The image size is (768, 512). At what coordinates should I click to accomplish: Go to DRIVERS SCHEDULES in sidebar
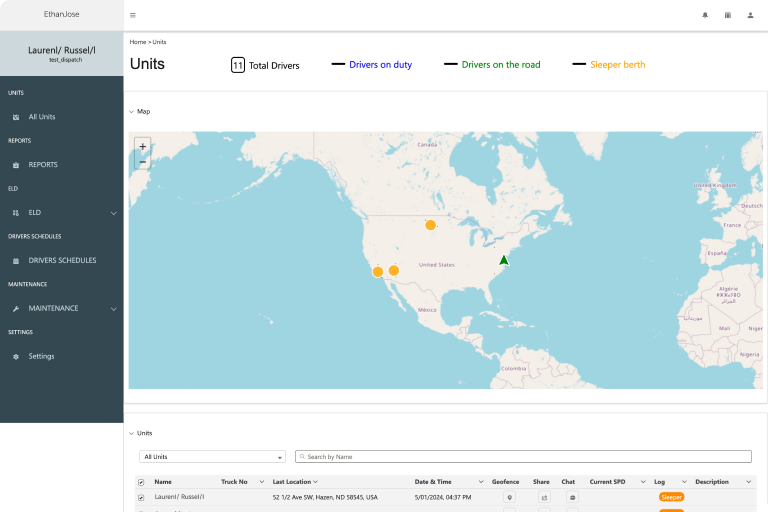[62, 260]
